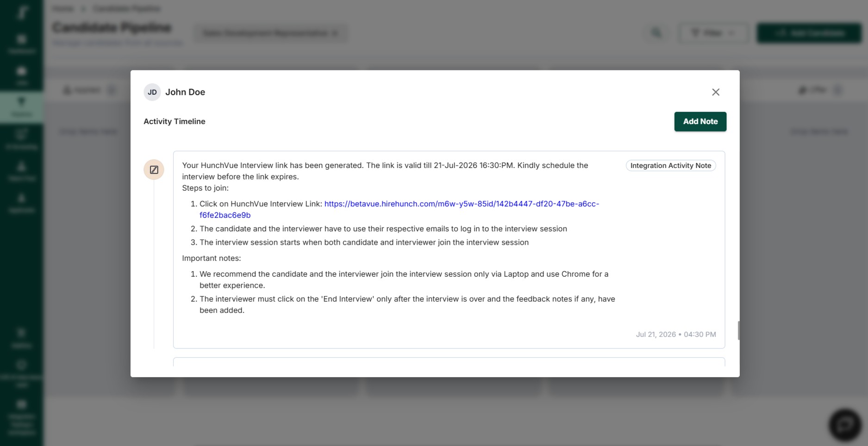Click the Home breadcrumb link
Screen dimensions: 868x446
click(x=62, y=9)
